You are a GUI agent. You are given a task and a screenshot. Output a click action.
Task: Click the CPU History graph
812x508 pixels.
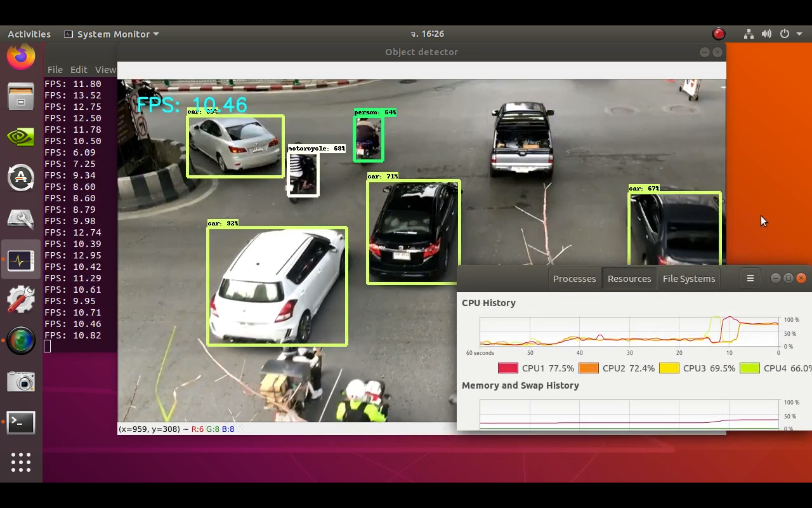tap(629, 331)
